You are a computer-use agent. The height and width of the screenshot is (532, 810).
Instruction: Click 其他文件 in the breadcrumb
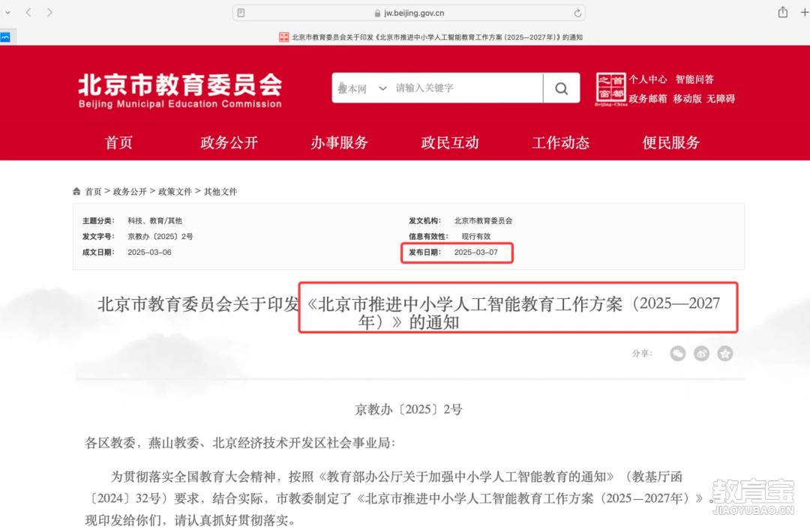click(220, 192)
